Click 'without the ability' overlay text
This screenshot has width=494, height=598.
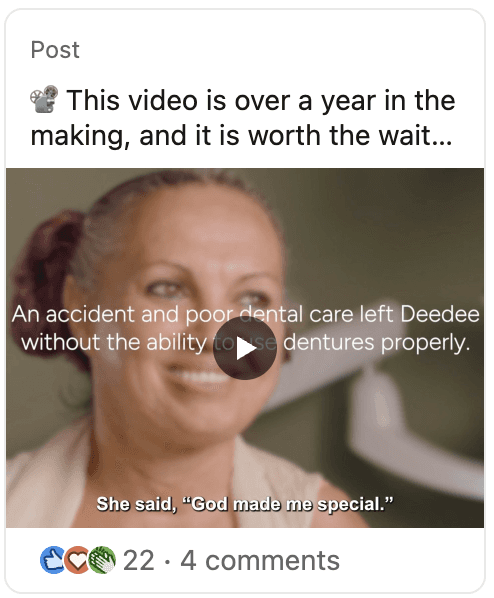pos(114,342)
